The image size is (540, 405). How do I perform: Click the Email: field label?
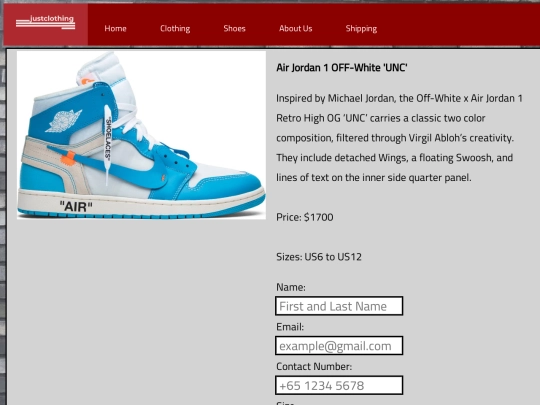[290, 327]
